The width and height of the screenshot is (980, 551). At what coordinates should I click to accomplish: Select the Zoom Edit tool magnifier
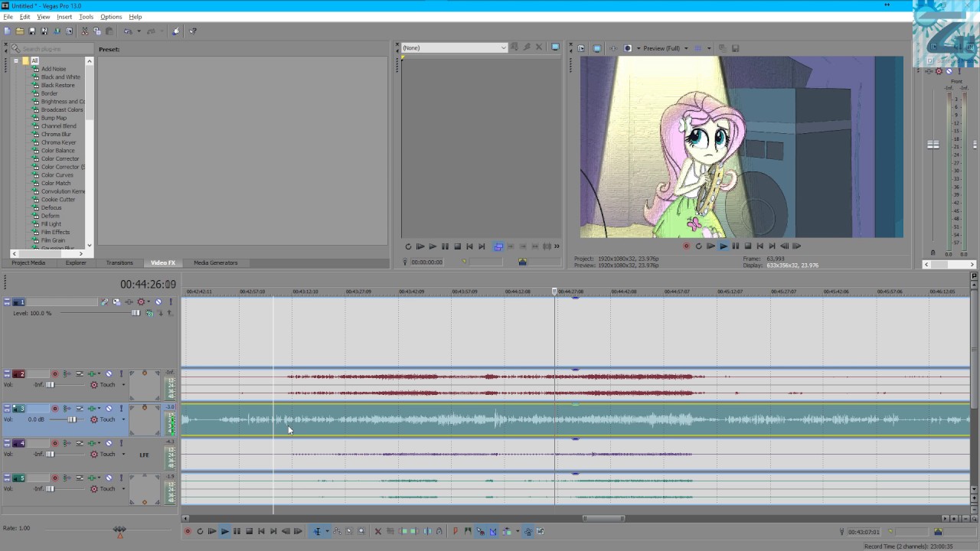[361, 531]
